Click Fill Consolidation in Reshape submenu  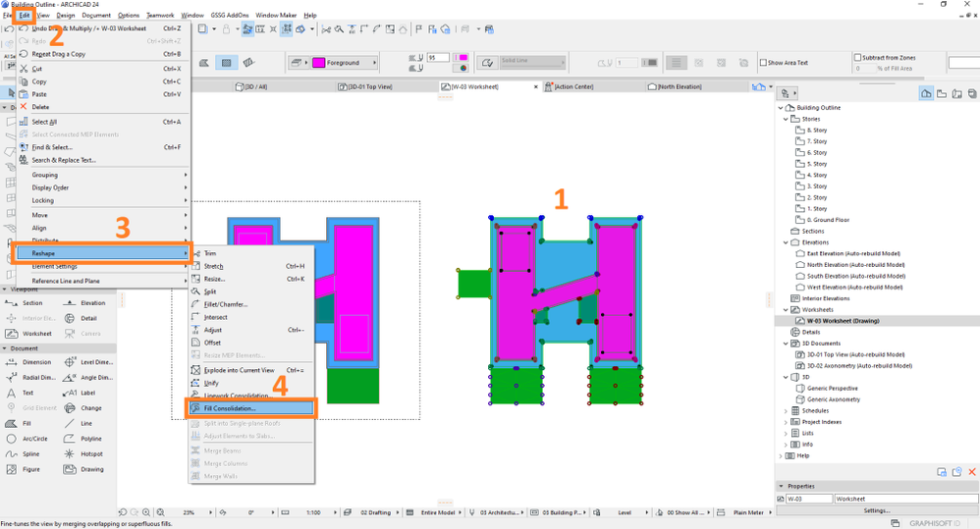(x=230, y=408)
